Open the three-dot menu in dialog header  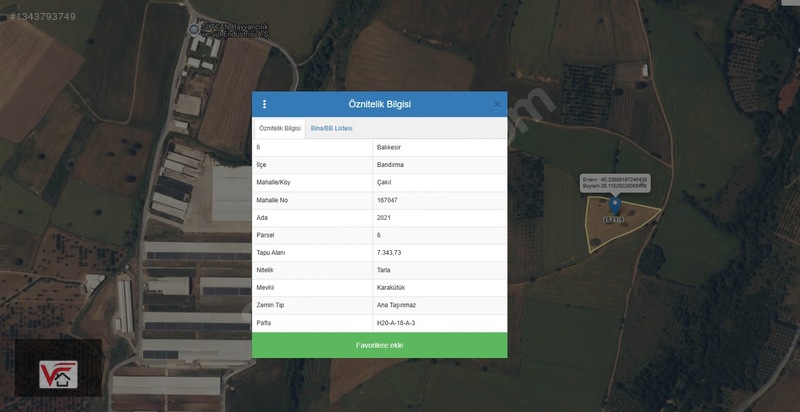click(x=264, y=105)
